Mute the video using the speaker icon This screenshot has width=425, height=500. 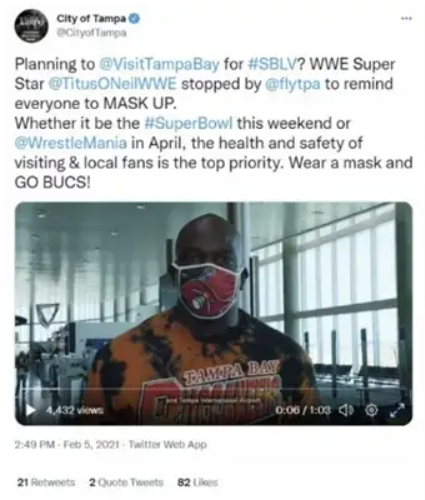click(x=346, y=410)
